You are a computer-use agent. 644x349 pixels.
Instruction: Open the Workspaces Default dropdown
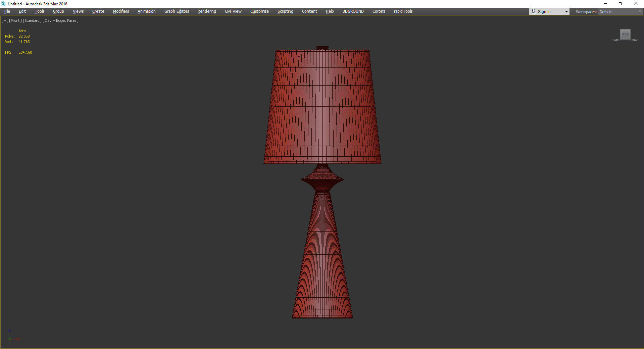[x=620, y=12]
